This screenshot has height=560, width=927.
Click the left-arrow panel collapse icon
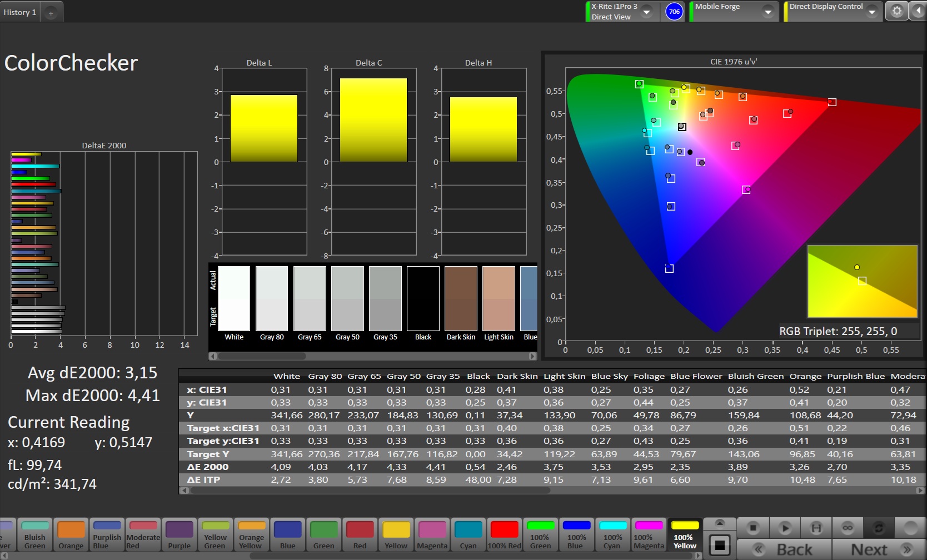[x=918, y=11]
